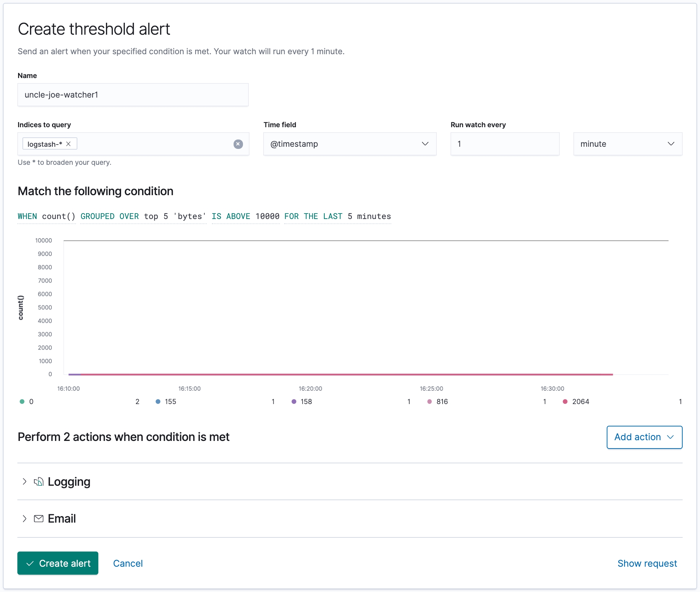Open the Add action dropdown
Screen dimensions: 700x592
pos(644,437)
